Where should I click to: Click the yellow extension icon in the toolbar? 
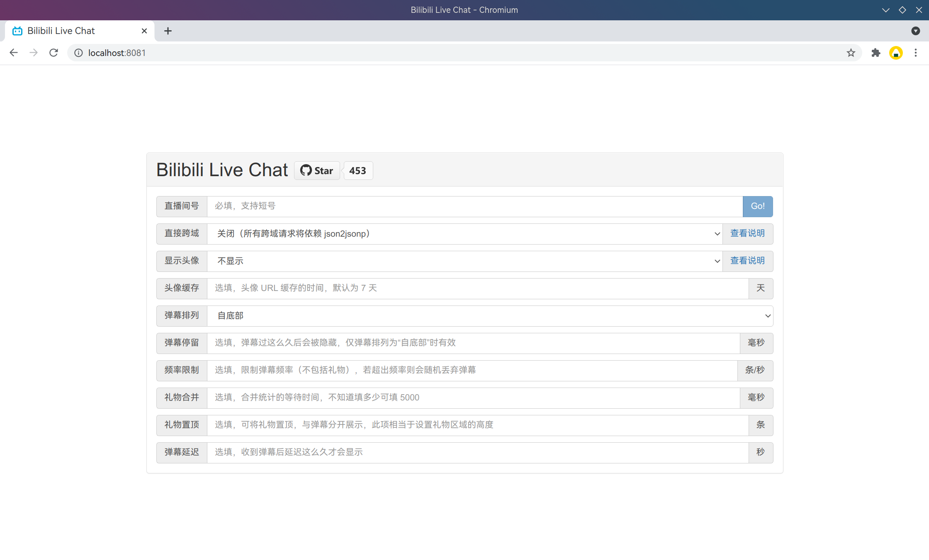point(896,53)
